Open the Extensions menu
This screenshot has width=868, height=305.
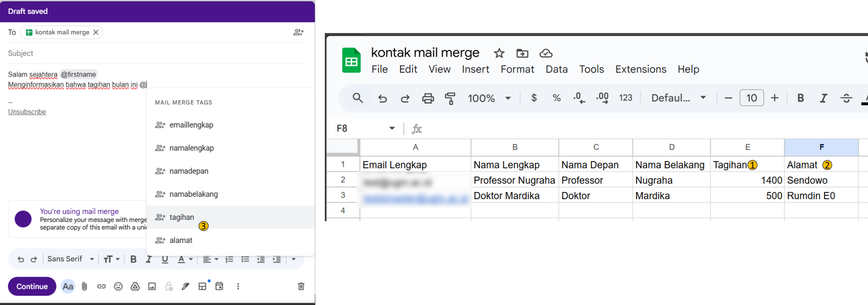click(x=640, y=69)
